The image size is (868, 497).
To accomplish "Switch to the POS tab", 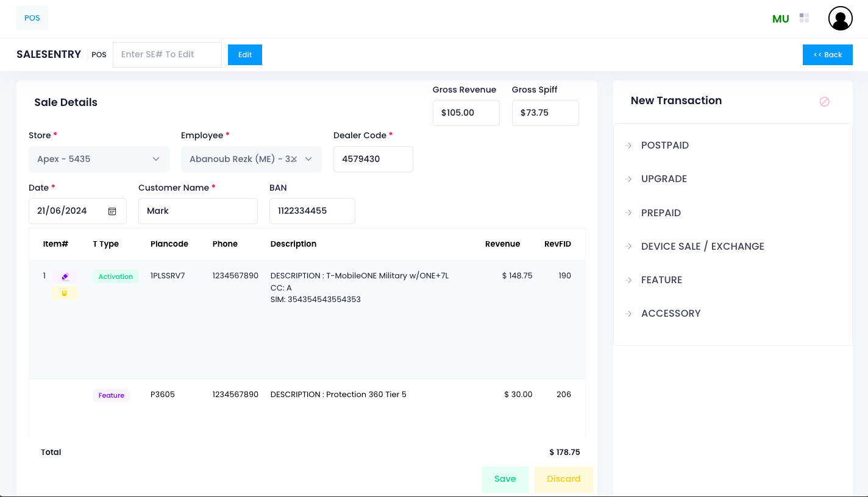I will (x=32, y=18).
